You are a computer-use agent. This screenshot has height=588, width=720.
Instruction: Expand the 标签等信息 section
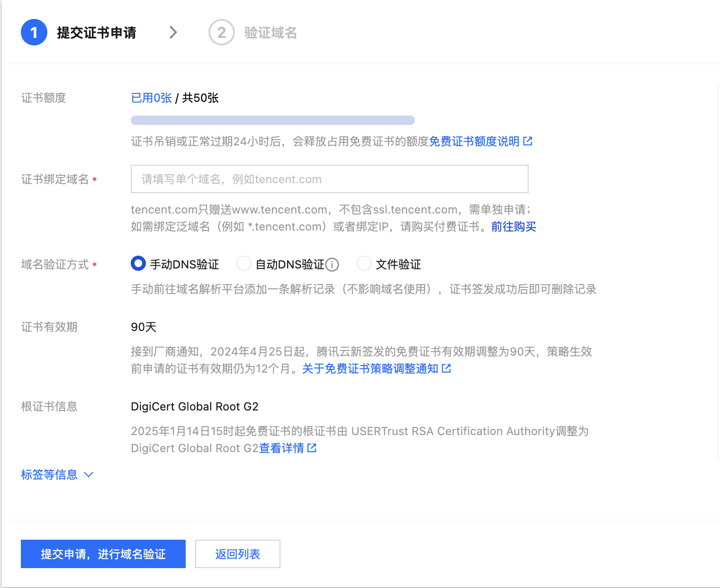pyautogui.click(x=57, y=474)
